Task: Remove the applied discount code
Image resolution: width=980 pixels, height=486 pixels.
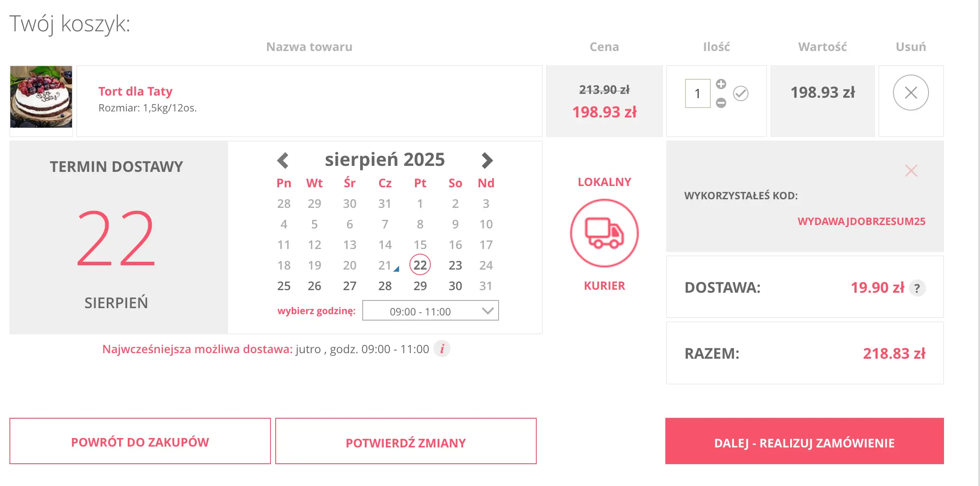Action: pyautogui.click(x=911, y=171)
